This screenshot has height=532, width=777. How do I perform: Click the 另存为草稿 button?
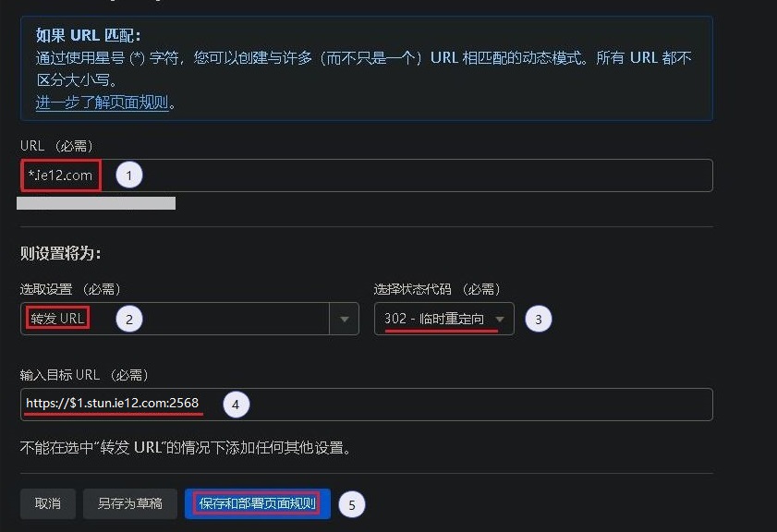pyautogui.click(x=129, y=503)
